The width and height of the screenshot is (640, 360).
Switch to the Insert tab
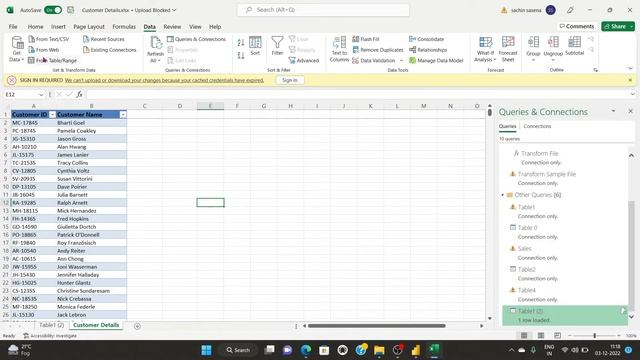[x=58, y=27]
